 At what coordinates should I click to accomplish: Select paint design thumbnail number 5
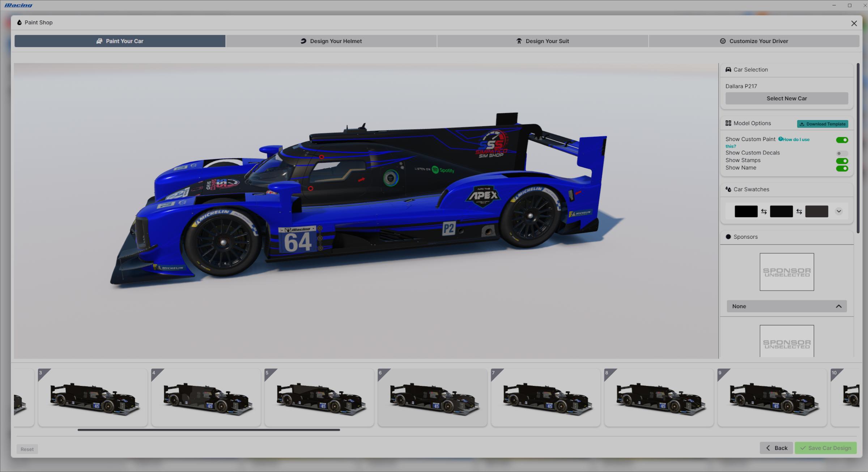click(319, 397)
